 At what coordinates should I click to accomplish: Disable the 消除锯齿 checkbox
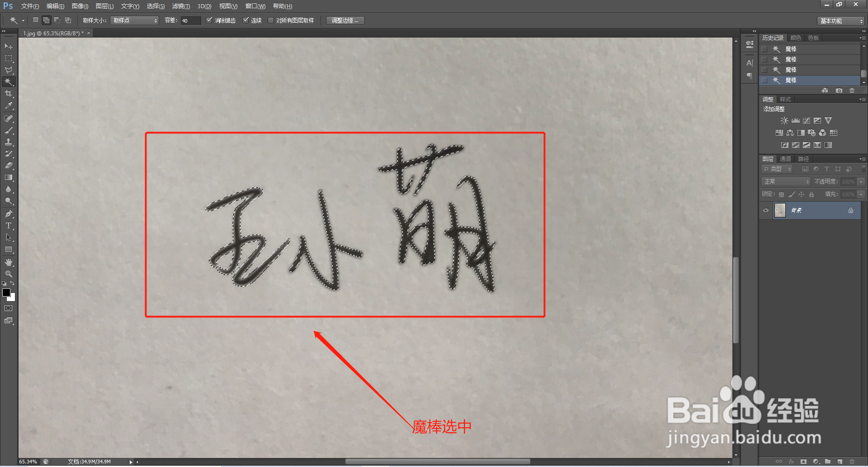coord(209,20)
